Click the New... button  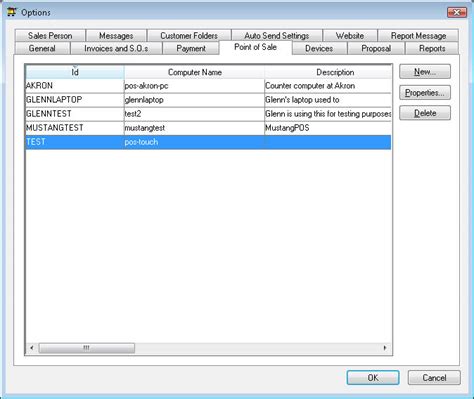pyautogui.click(x=425, y=72)
